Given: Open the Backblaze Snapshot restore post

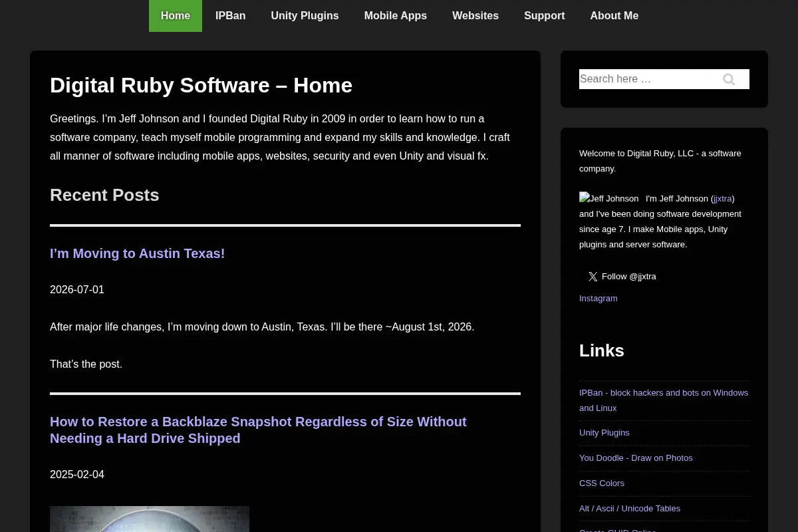Looking at the screenshot, I should click(258, 430).
